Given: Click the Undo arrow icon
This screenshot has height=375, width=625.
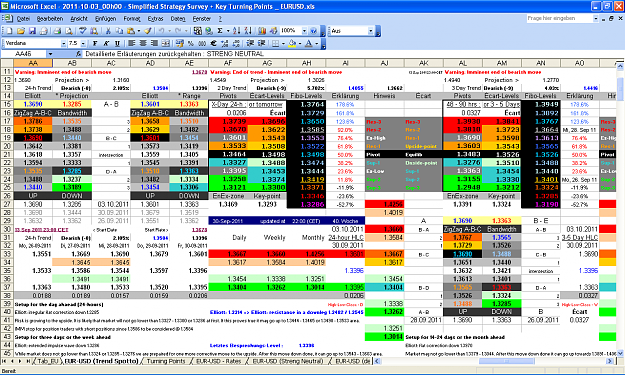Looking at the screenshot, I should pyautogui.click(x=161, y=31).
